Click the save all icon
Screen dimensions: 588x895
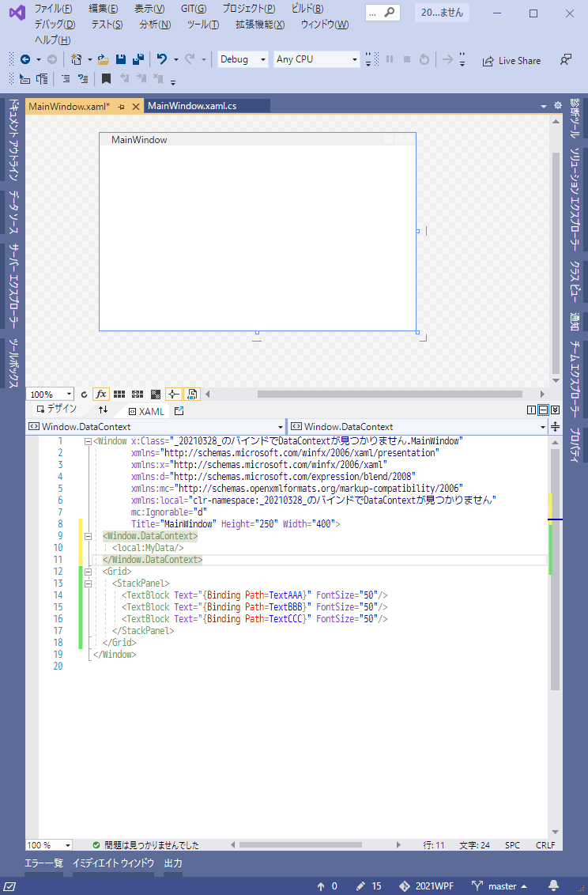coord(138,59)
